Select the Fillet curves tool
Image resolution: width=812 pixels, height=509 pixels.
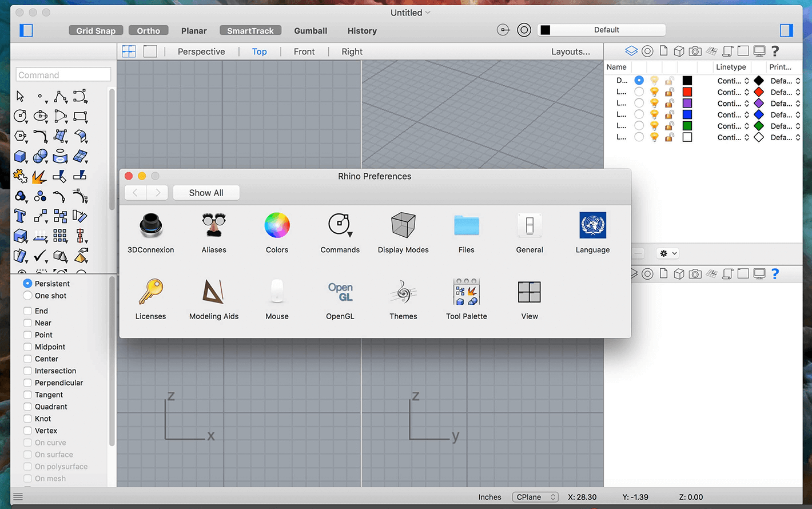[x=41, y=136]
